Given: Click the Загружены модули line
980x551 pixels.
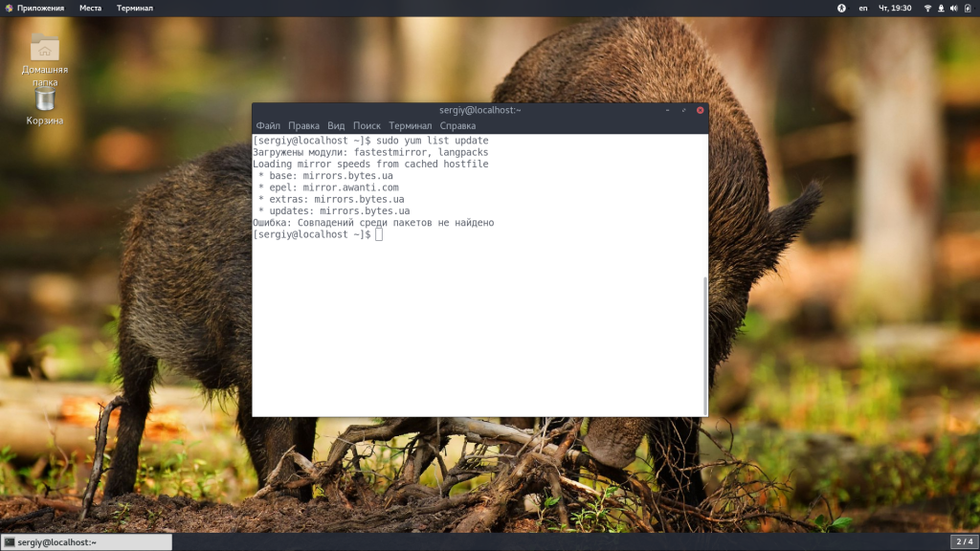Looking at the screenshot, I should click(370, 152).
